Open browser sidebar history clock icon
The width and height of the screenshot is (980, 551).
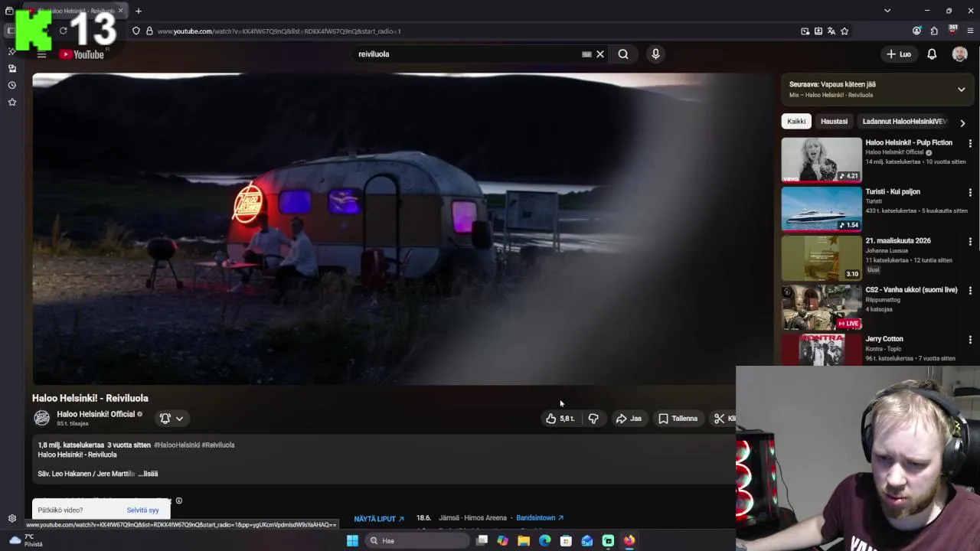click(12, 85)
